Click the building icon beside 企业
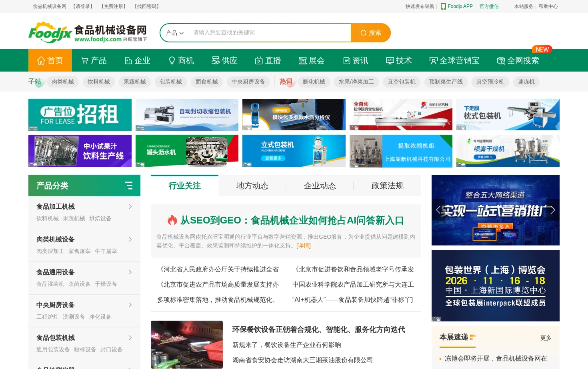 coord(128,60)
